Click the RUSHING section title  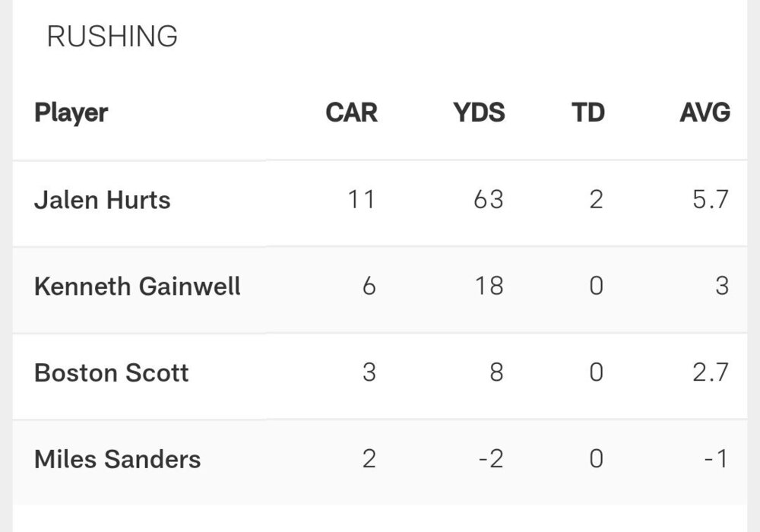tap(112, 36)
